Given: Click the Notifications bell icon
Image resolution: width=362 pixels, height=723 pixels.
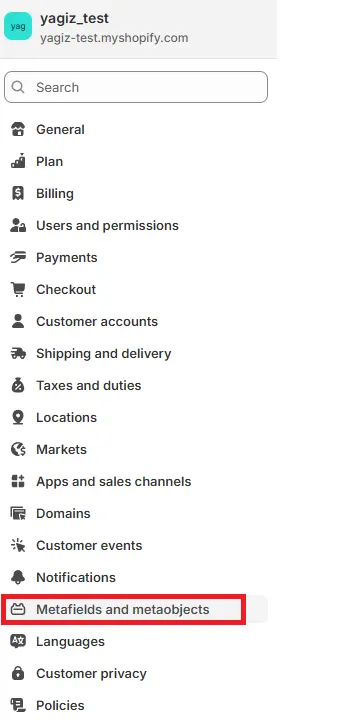Looking at the screenshot, I should click(x=18, y=577).
